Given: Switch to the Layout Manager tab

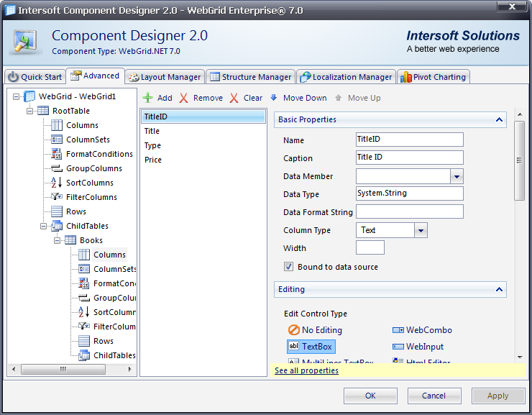Looking at the screenshot, I should pyautogui.click(x=165, y=77).
